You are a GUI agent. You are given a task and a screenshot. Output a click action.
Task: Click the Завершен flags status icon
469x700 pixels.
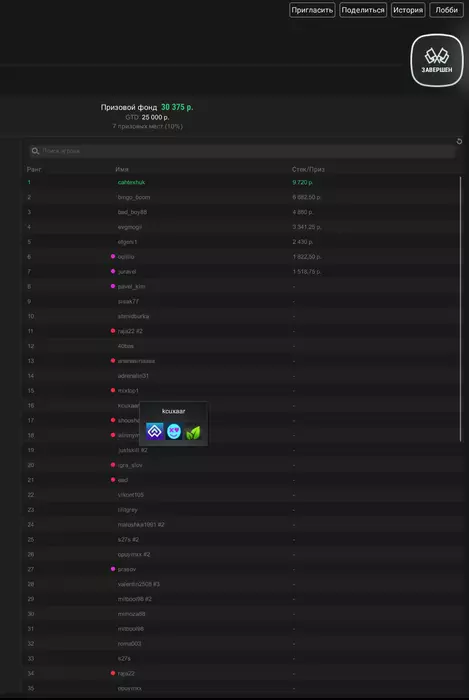click(x=437, y=60)
